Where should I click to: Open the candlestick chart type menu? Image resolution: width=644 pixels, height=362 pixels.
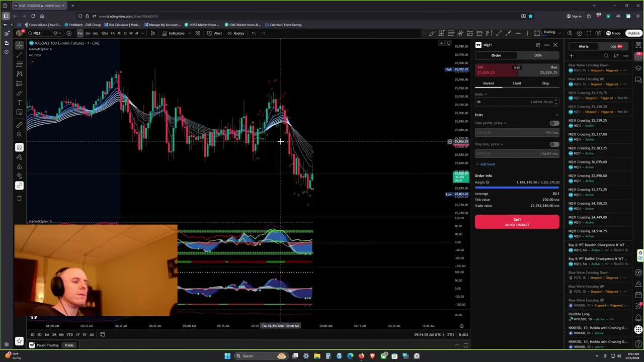click(x=152, y=33)
